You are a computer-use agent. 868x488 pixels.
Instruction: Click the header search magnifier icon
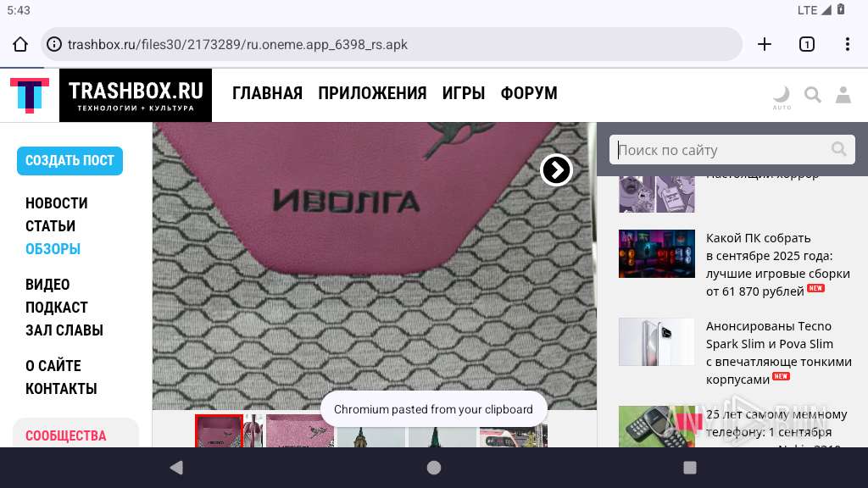point(813,95)
